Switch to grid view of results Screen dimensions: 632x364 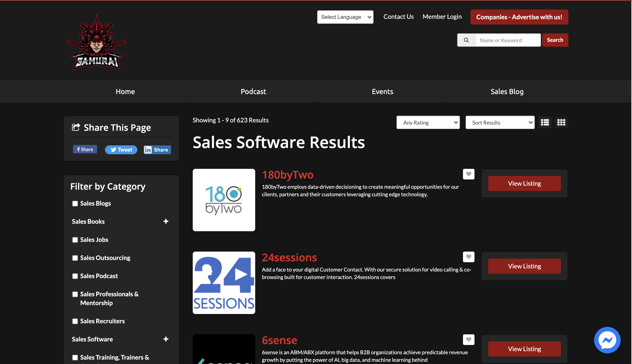pos(561,122)
